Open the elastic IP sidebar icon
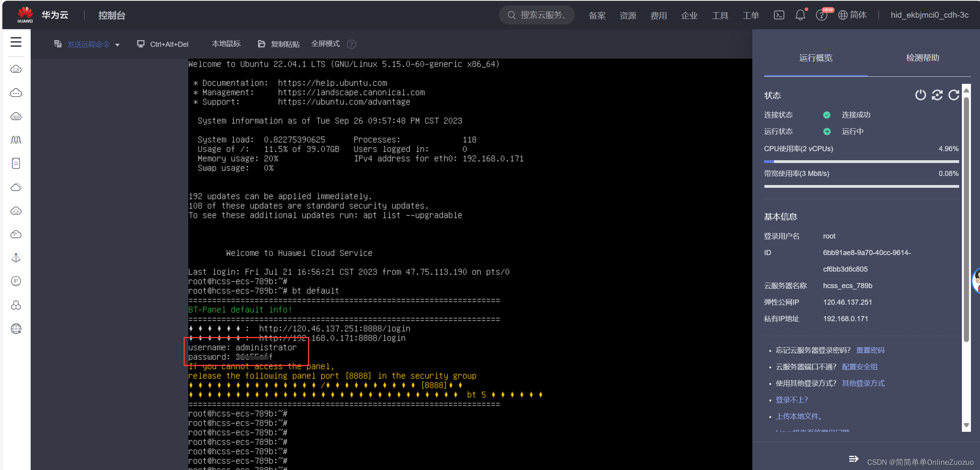980x470 pixels. tap(16, 281)
